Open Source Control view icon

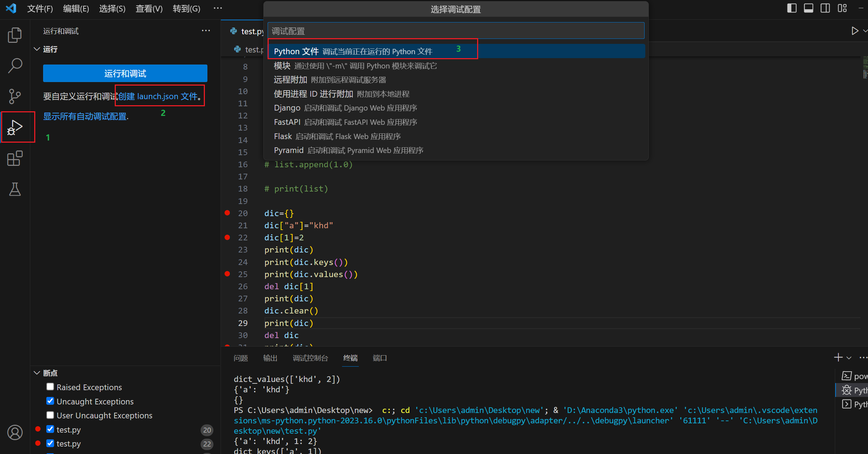click(15, 96)
